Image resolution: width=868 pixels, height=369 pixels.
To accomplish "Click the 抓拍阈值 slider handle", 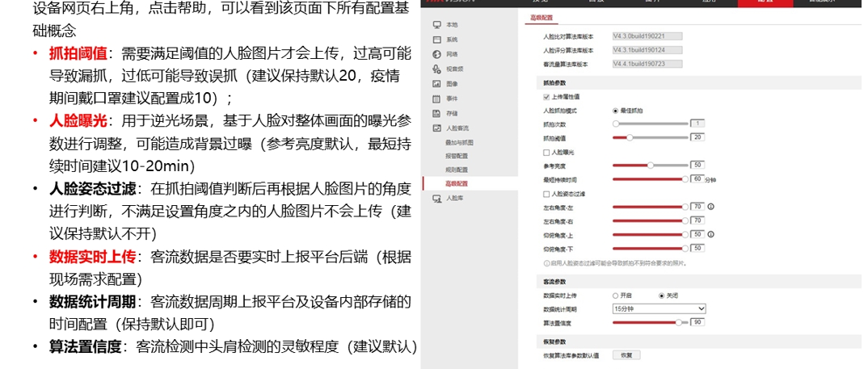I will pyautogui.click(x=630, y=137).
